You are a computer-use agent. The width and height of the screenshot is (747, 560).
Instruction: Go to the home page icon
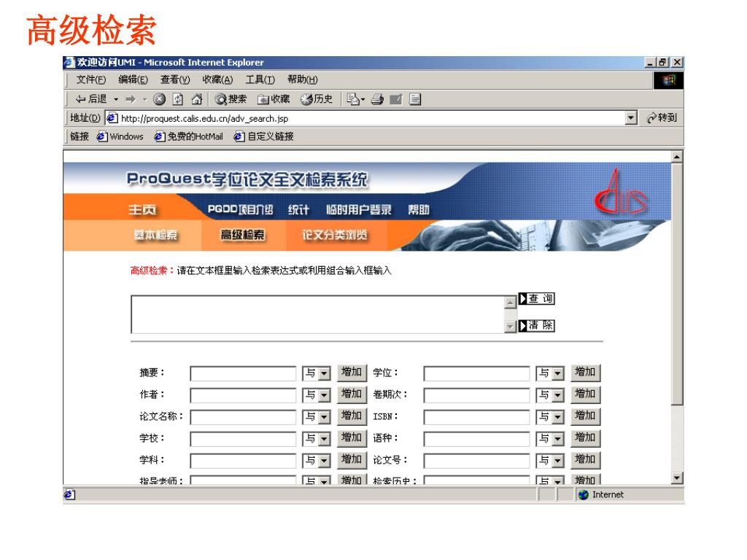(196, 99)
